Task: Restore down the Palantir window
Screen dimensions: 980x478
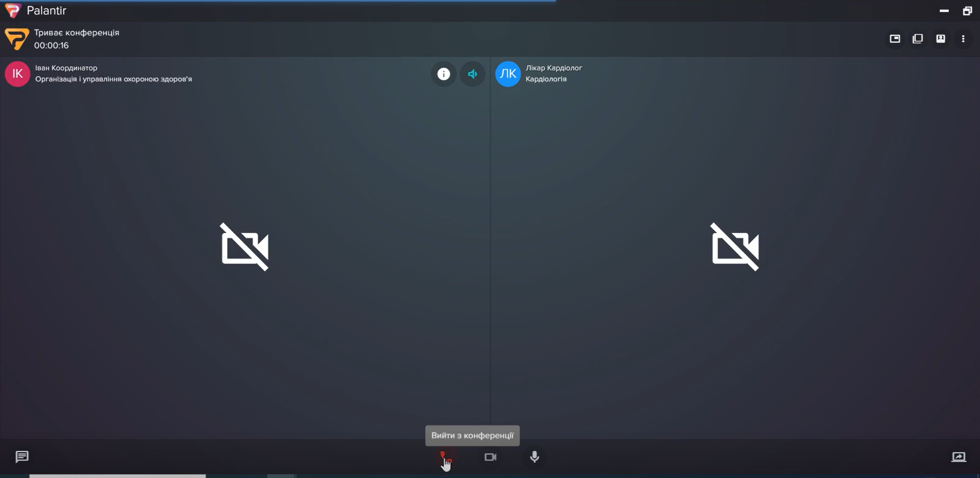Action: [967, 11]
